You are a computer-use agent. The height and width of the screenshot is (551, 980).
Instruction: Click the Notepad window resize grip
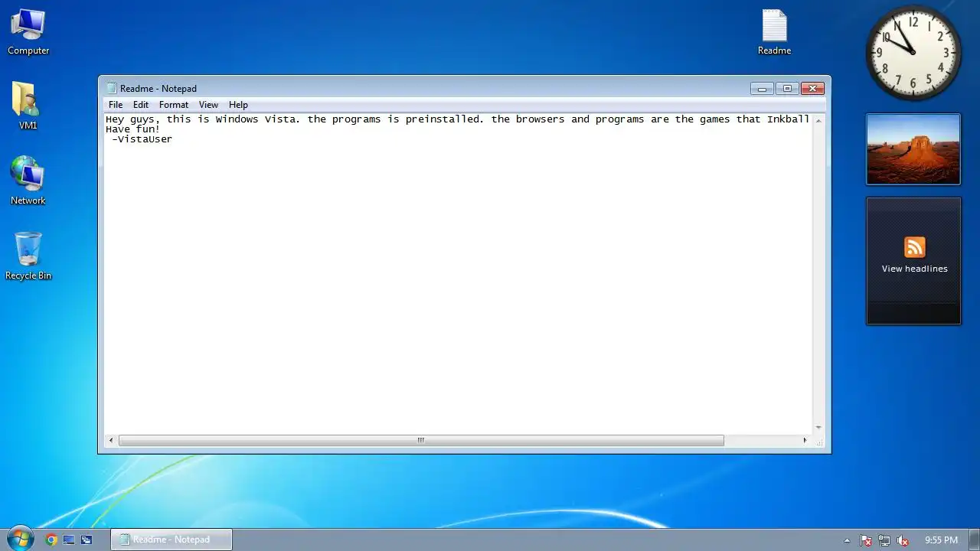tap(819, 442)
